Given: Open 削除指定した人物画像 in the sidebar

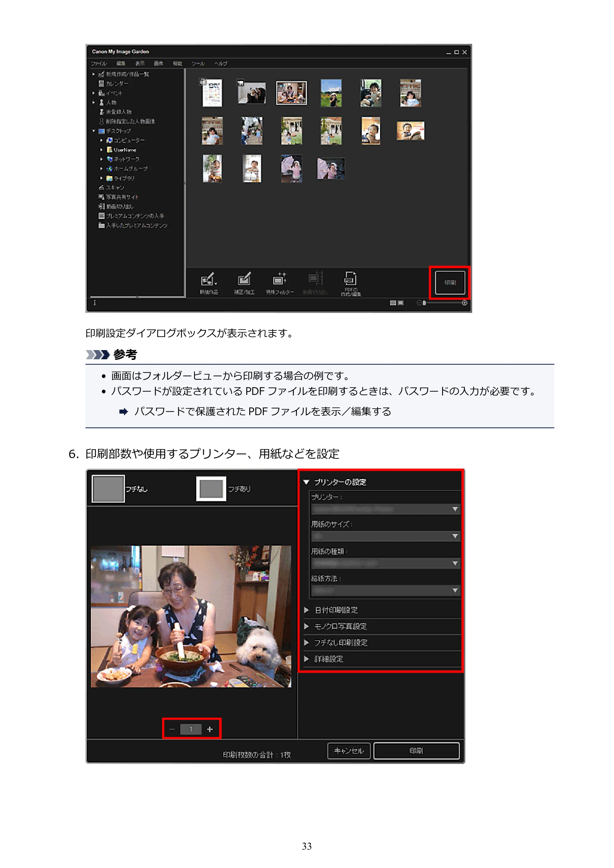Looking at the screenshot, I should pos(127,122).
